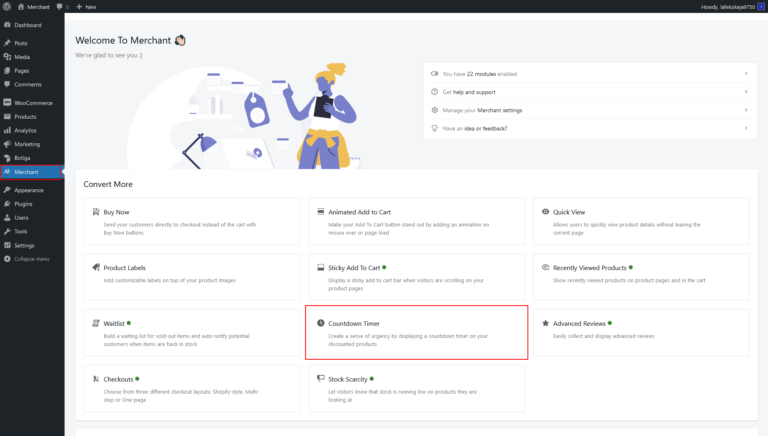Open Media library from sidebar
This screenshot has width=768, height=436.
point(32,57)
